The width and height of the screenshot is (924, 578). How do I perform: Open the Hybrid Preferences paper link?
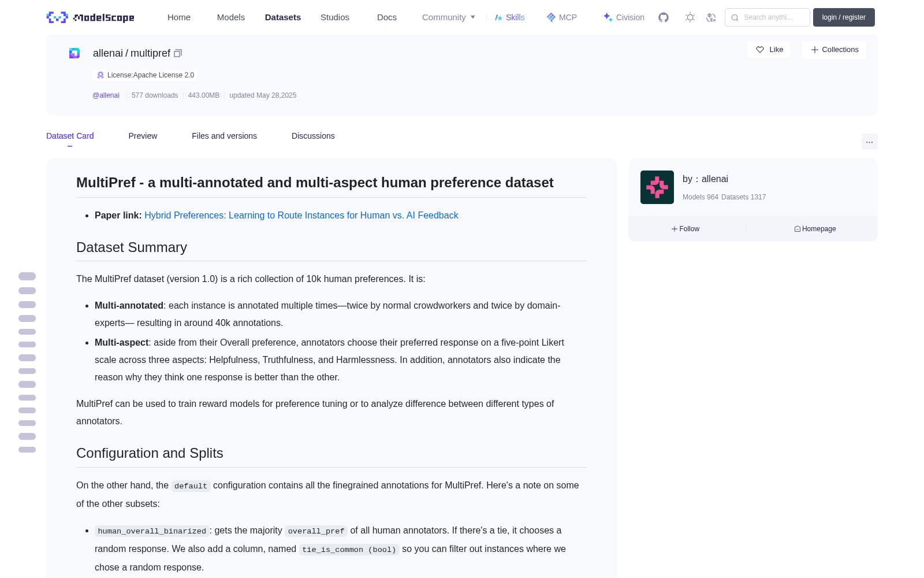pyautogui.click(x=301, y=215)
